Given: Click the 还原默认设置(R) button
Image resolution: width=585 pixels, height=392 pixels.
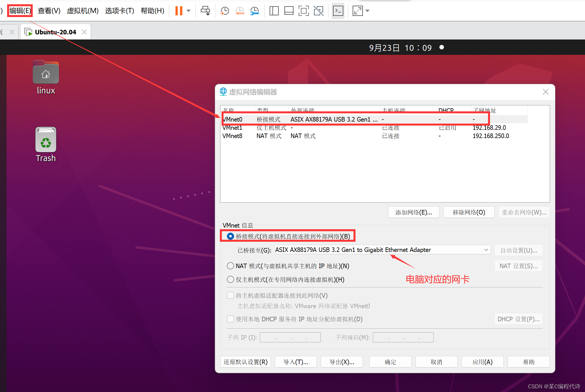Looking at the screenshot, I should pyautogui.click(x=245, y=362).
